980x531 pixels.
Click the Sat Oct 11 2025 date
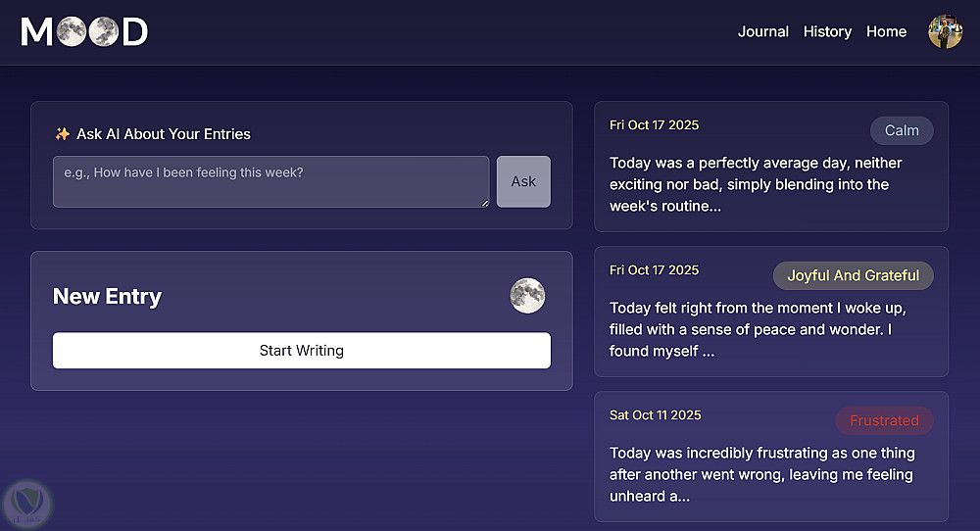655,415
